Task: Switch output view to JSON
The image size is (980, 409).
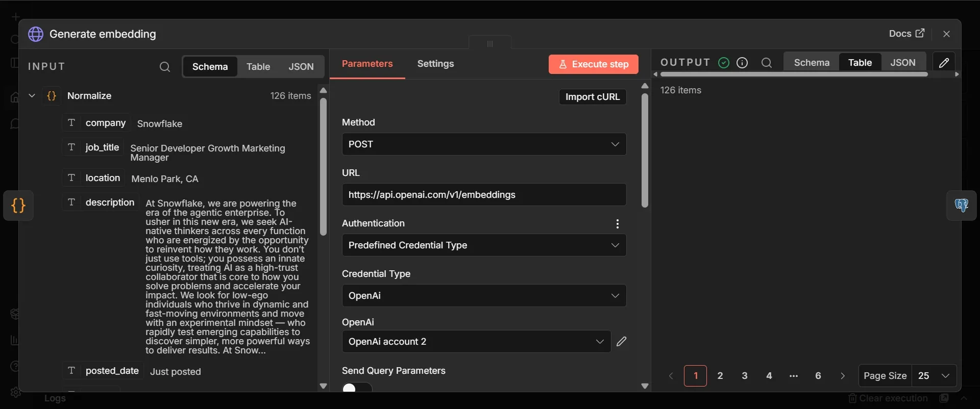Action: (x=903, y=63)
